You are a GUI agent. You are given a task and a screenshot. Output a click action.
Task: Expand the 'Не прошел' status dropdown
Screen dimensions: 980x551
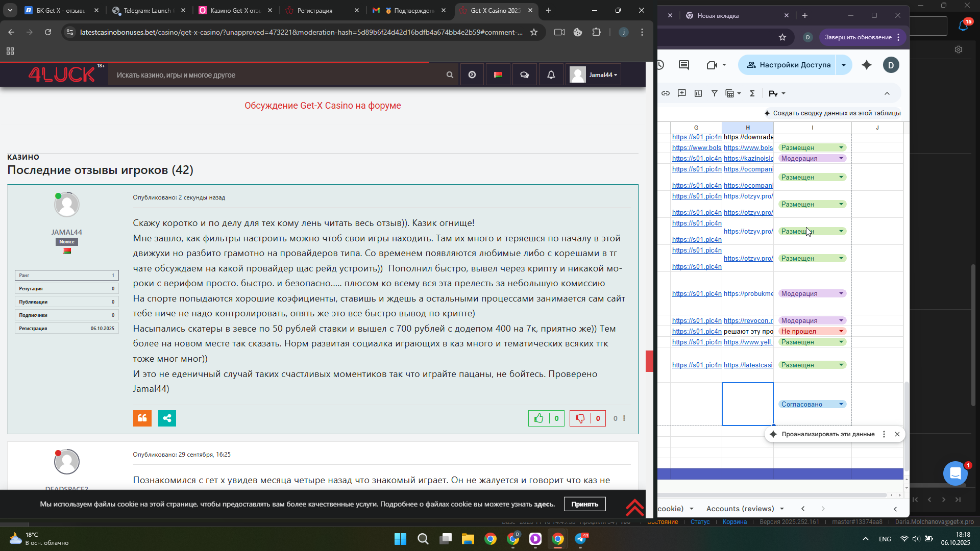coord(841,331)
